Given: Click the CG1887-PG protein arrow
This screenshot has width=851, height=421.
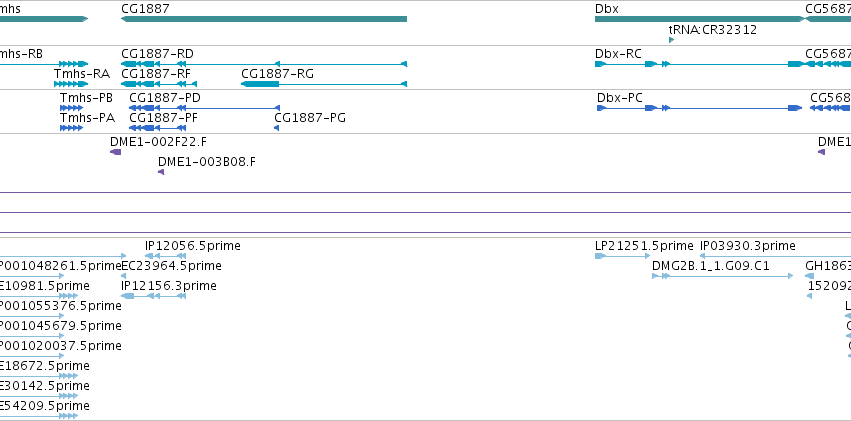Looking at the screenshot, I should pyautogui.click(x=276, y=128).
